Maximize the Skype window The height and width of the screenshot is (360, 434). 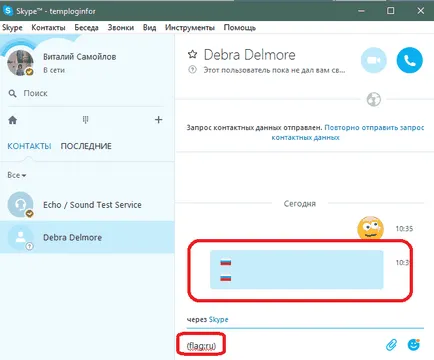[x=390, y=11]
